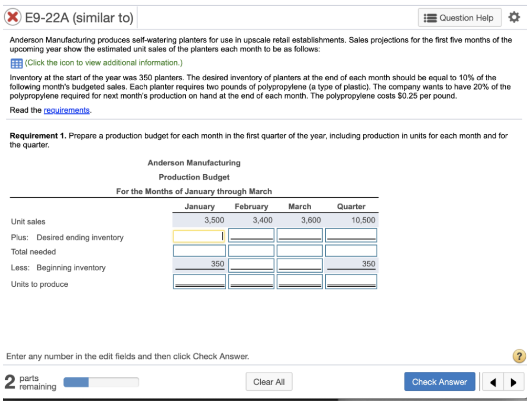Click the 'Requirement 1.' bold label
This screenshot has width=532, height=407.
click(38, 136)
